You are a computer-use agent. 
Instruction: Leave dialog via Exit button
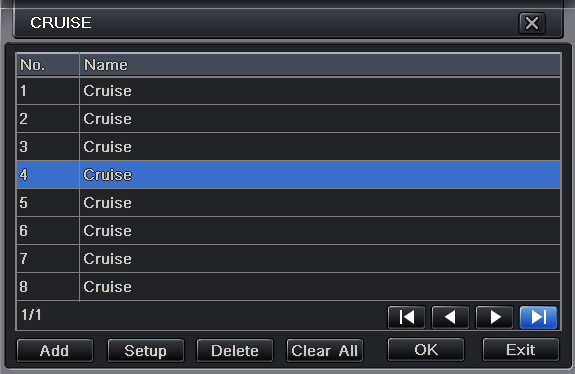(521, 350)
